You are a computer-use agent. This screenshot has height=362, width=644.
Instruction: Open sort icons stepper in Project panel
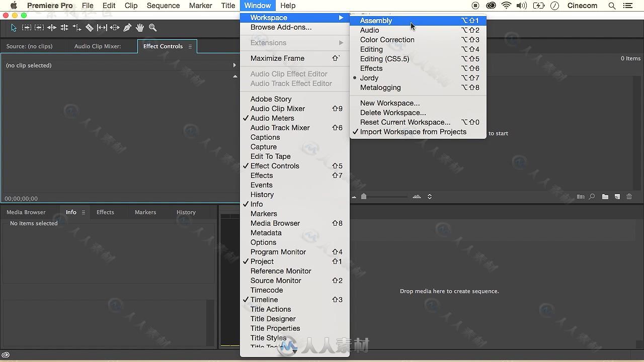click(430, 197)
